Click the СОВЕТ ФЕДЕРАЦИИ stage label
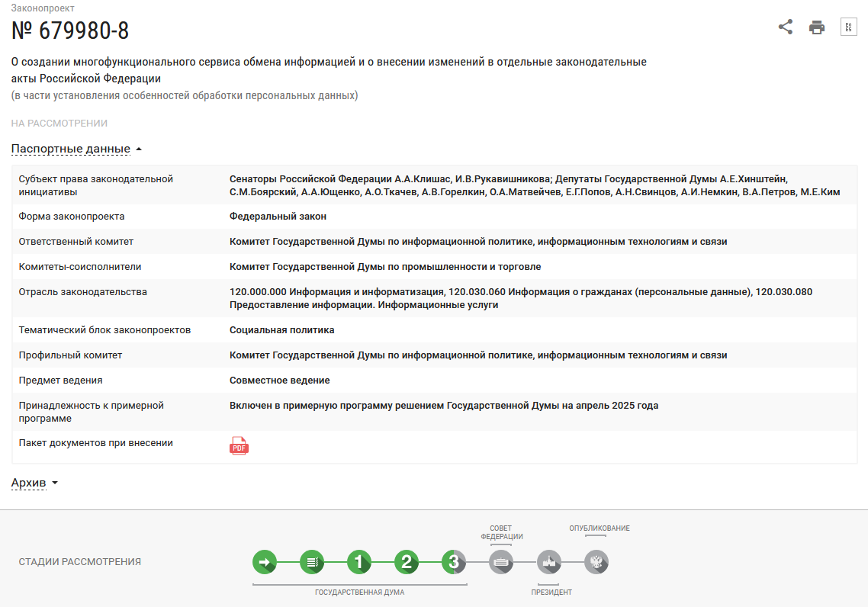Screen dimensions: 868x607 point(502,532)
